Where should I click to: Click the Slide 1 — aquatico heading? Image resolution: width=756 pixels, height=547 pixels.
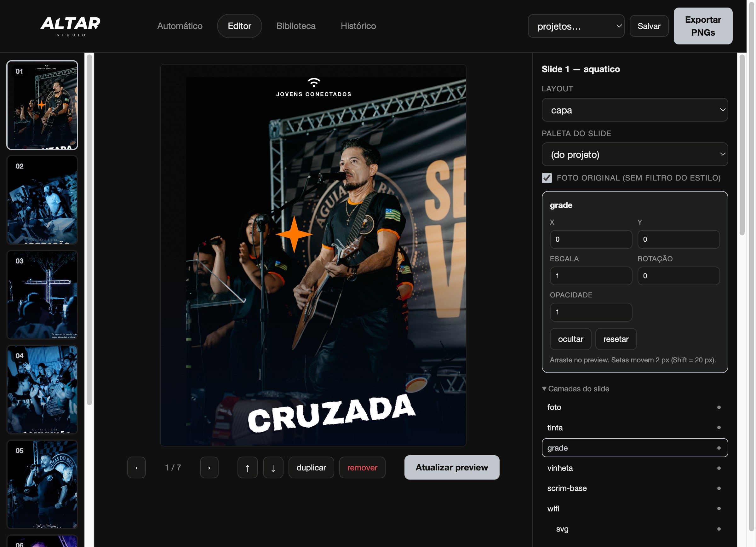click(581, 69)
